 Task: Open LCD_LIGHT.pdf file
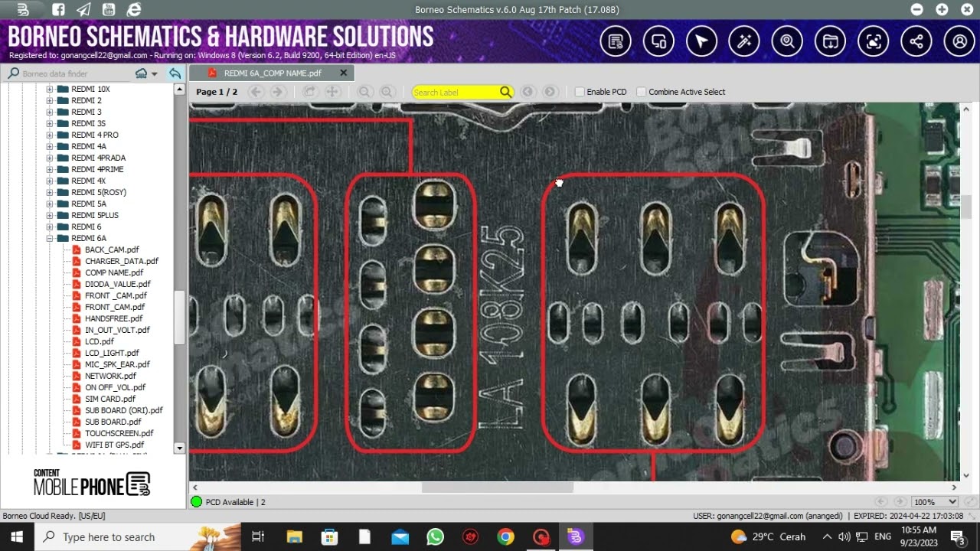(112, 353)
